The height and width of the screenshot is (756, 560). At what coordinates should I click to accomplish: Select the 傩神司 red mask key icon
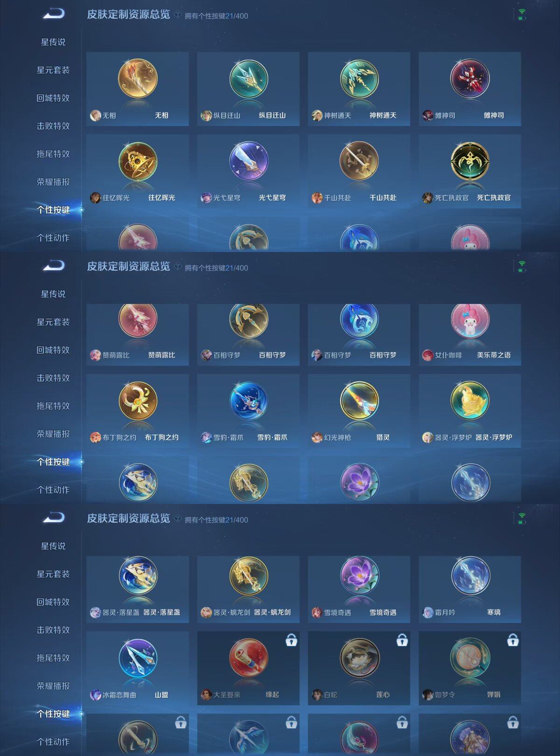tap(470, 78)
